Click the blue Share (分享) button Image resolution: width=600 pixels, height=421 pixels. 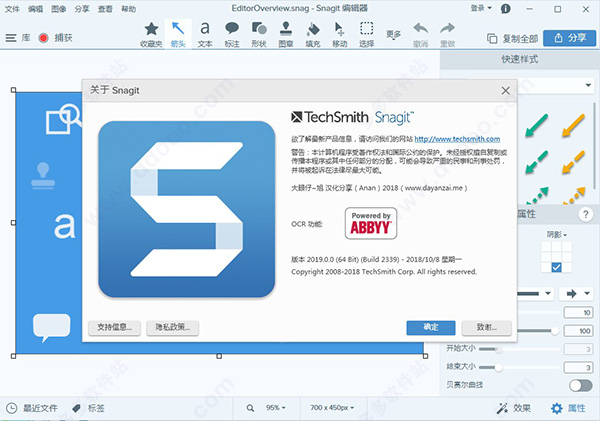click(569, 38)
